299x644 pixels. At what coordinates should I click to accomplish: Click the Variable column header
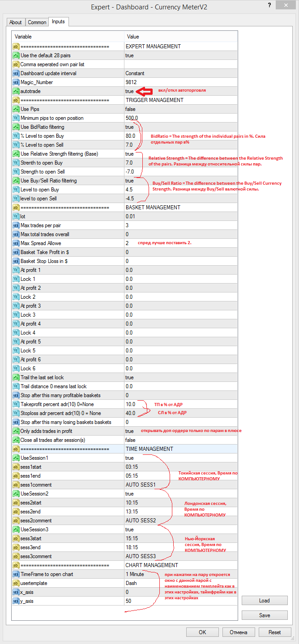[x=68, y=37]
